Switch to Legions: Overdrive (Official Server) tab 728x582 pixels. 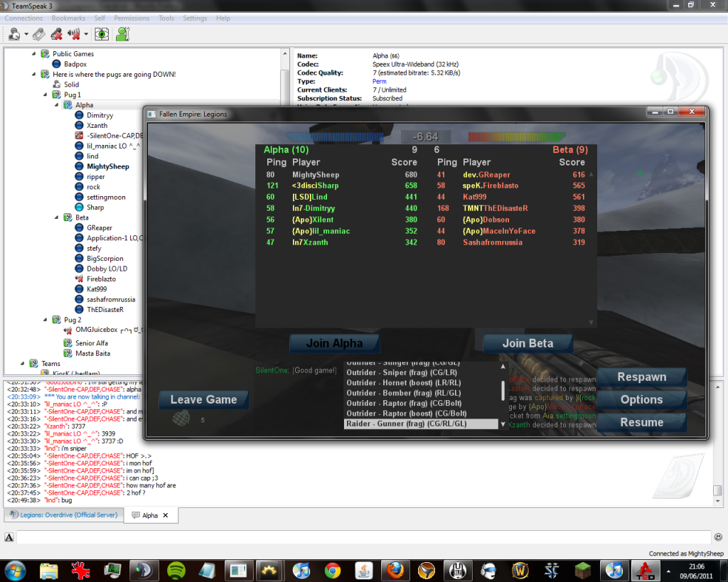[64, 514]
